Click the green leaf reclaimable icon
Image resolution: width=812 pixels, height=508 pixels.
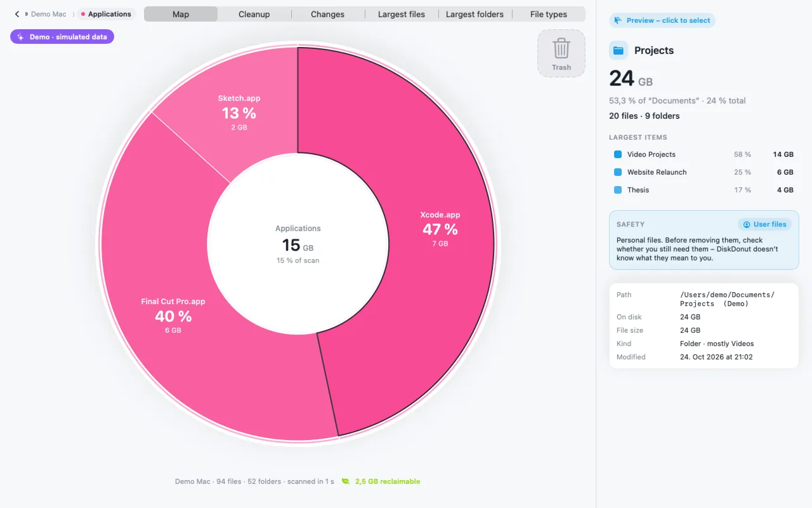pyautogui.click(x=346, y=481)
